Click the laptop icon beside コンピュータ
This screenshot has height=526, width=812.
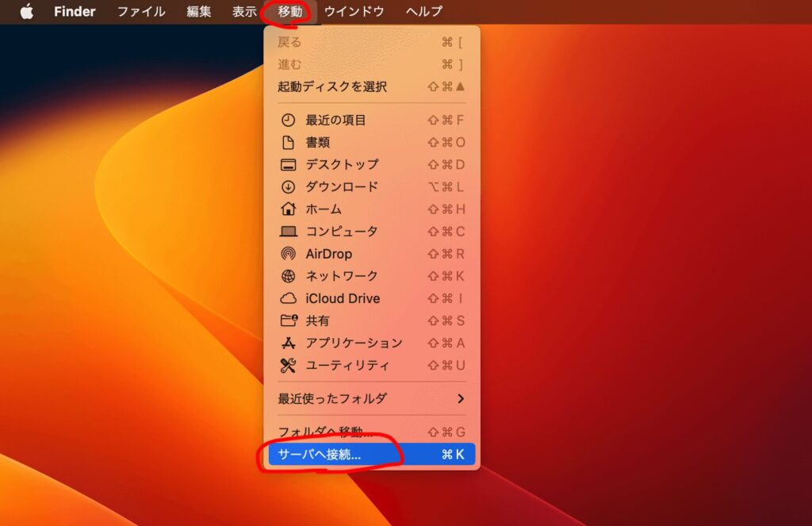[x=289, y=232]
